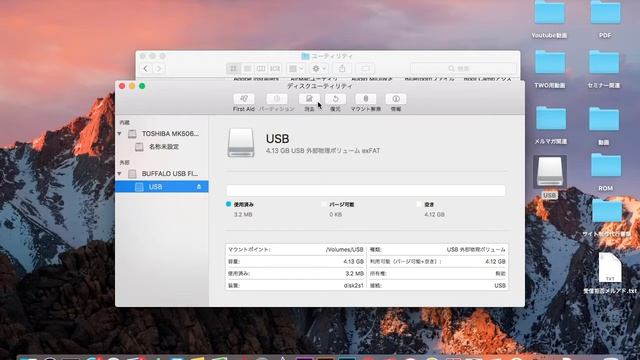Viewport: 640px width, 360px height.
Task: Switch Finder window to icon view
Action: [233, 69]
